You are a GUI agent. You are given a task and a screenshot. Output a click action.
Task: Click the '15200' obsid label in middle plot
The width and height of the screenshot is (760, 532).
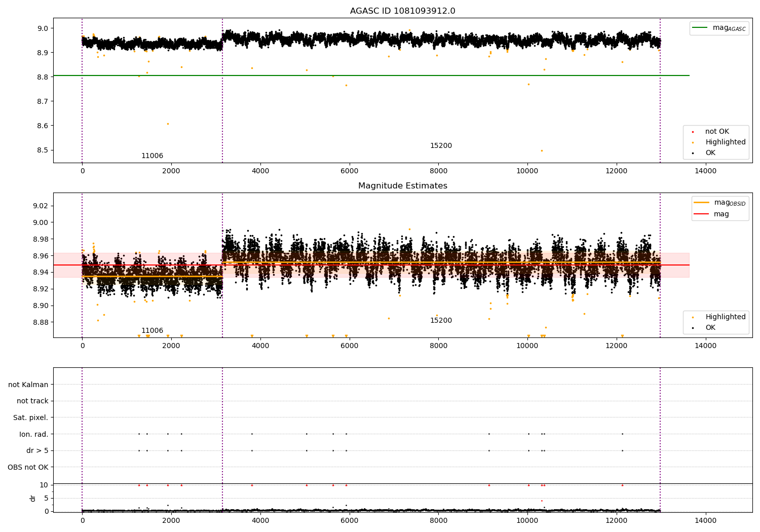[x=441, y=321]
